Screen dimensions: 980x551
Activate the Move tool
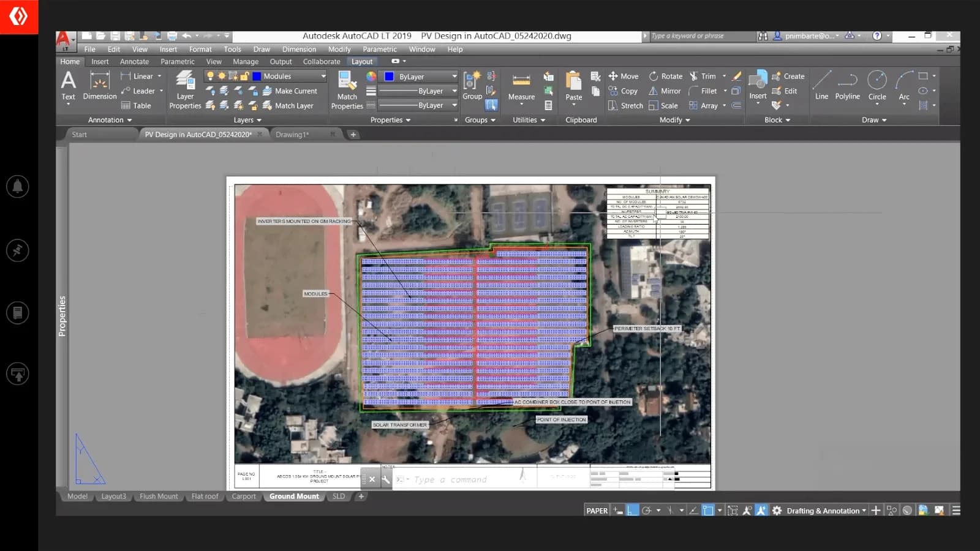(624, 77)
